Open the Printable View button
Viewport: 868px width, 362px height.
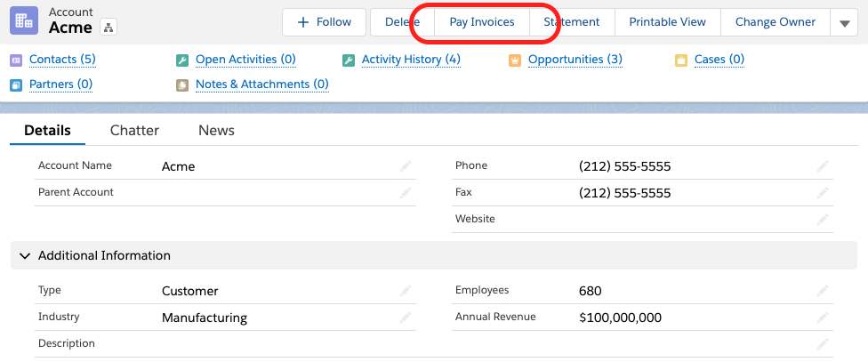(x=667, y=22)
